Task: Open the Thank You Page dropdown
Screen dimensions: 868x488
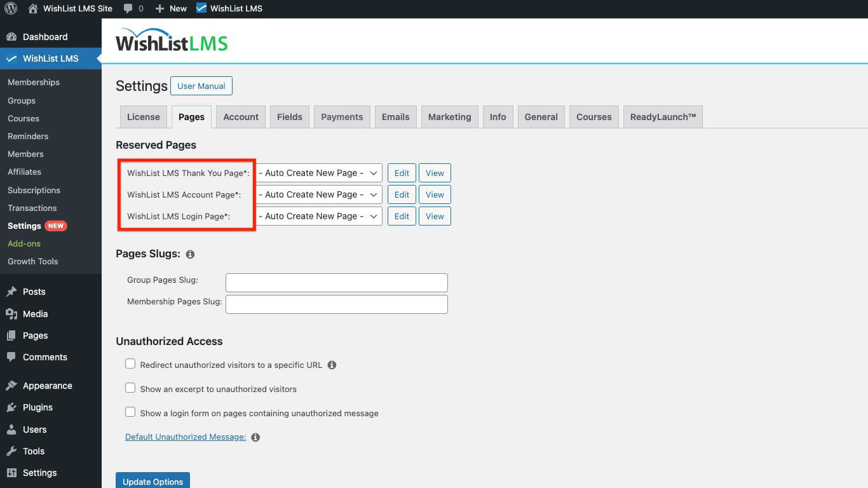Action: click(318, 172)
